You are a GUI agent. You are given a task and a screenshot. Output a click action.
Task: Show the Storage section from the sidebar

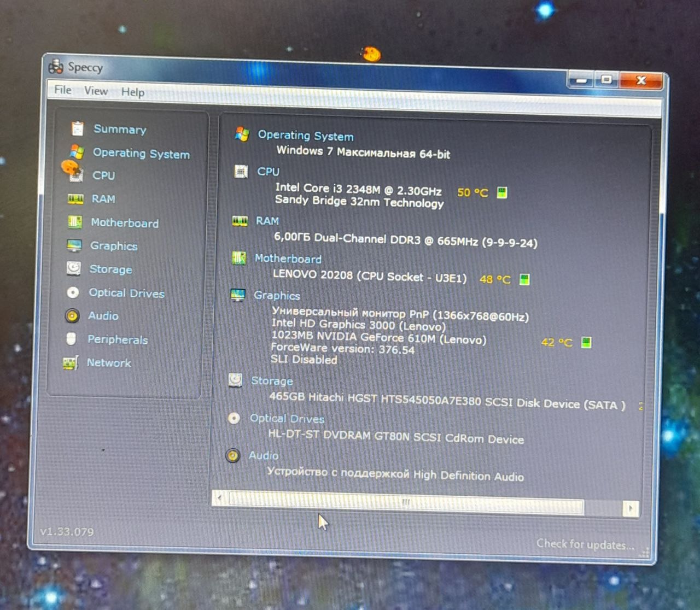[110, 269]
